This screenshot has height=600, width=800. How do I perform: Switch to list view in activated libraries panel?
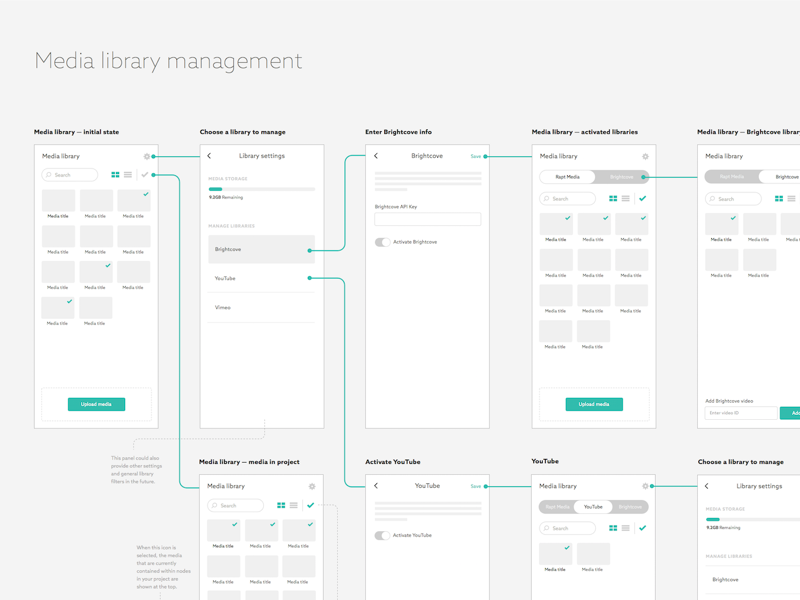click(626, 198)
